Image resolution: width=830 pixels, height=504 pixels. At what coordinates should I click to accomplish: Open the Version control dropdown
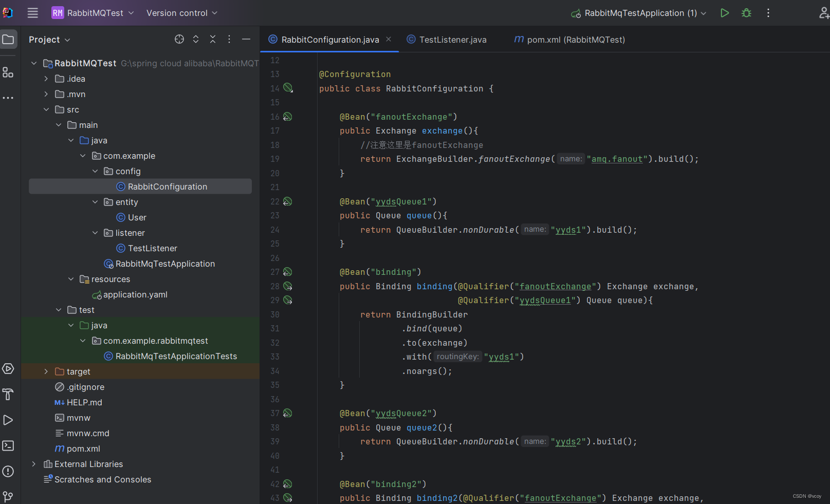tap(182, 13)
